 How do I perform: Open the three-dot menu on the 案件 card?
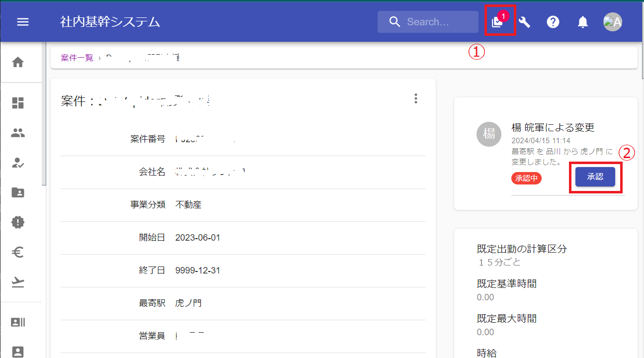[x=416, y=98]
